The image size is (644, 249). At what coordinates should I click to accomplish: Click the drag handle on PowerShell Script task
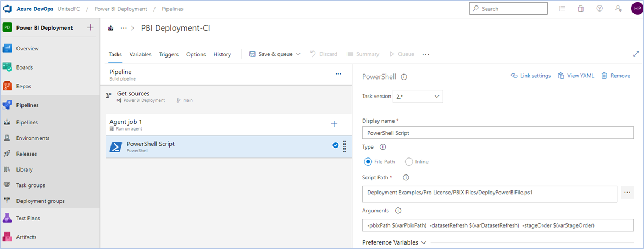click(x=345, y=146)
